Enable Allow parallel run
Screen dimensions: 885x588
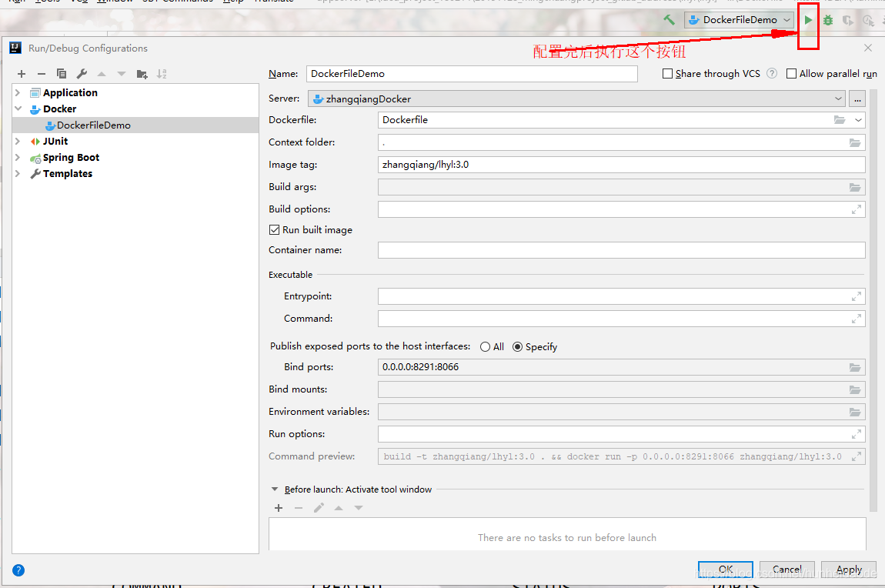791,73
